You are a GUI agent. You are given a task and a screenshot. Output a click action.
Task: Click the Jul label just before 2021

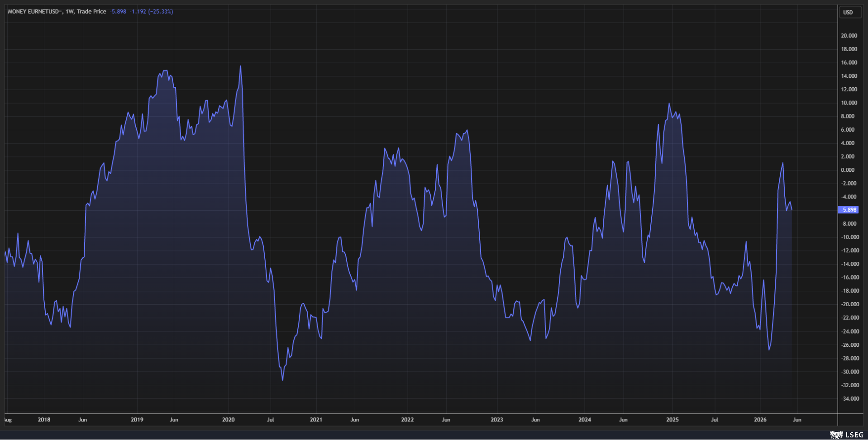(270, 420)
